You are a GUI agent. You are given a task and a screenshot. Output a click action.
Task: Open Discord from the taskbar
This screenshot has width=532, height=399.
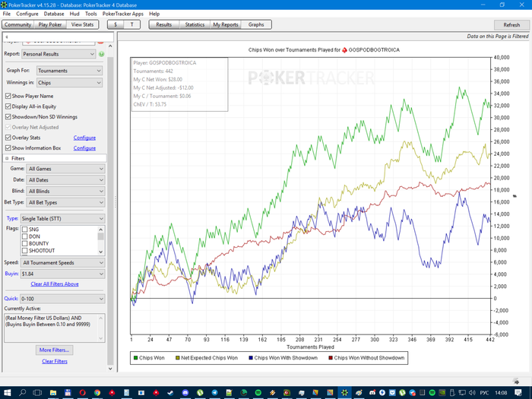point(185,393)
